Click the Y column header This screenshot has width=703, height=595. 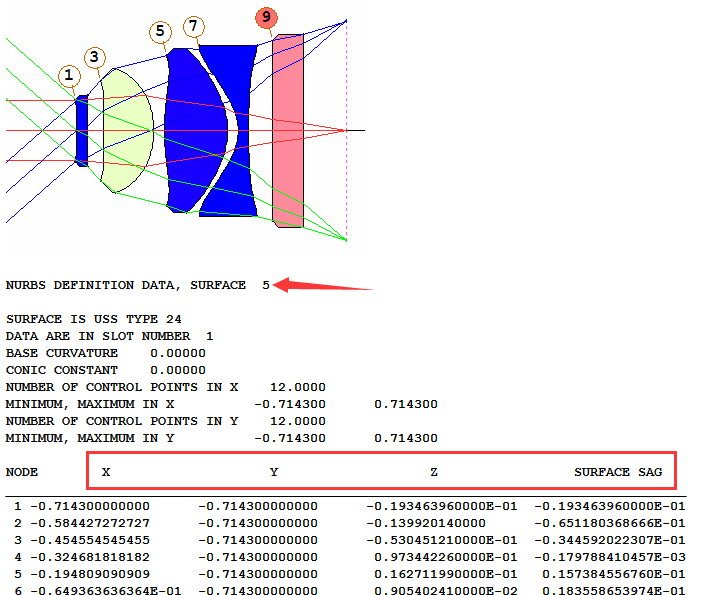click(274, 472)
